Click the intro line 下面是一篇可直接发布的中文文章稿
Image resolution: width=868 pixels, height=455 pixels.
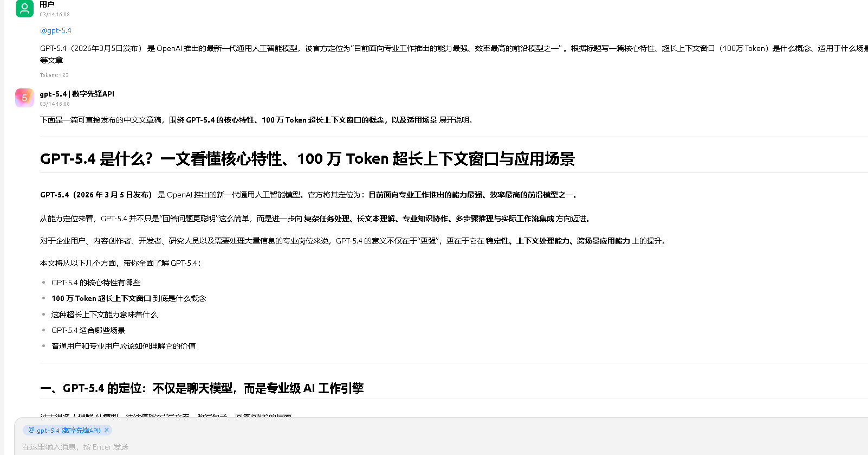point(257,120)
